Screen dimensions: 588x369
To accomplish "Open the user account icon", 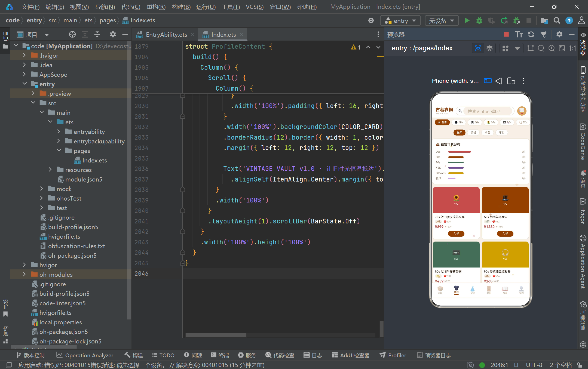I will [x=581, y=20].
